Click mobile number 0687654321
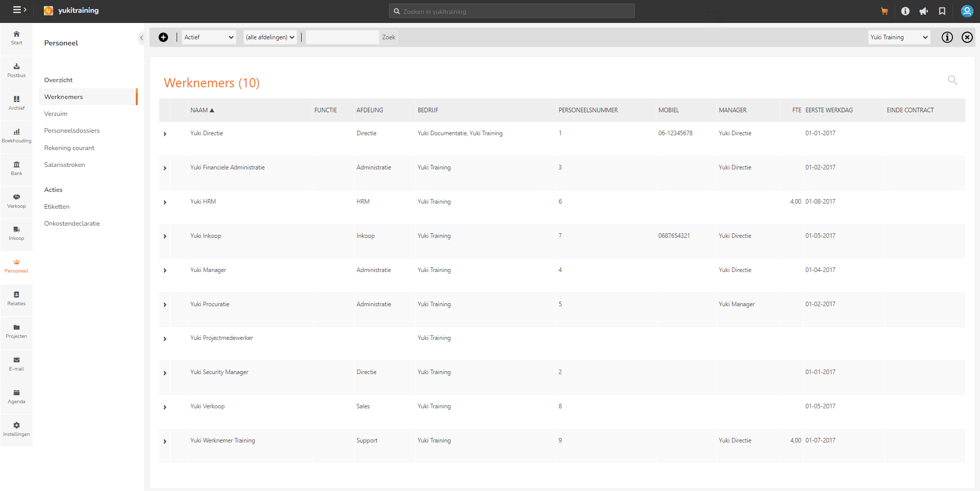The height and width of the screenshot is (491, 980). [674, 236]
